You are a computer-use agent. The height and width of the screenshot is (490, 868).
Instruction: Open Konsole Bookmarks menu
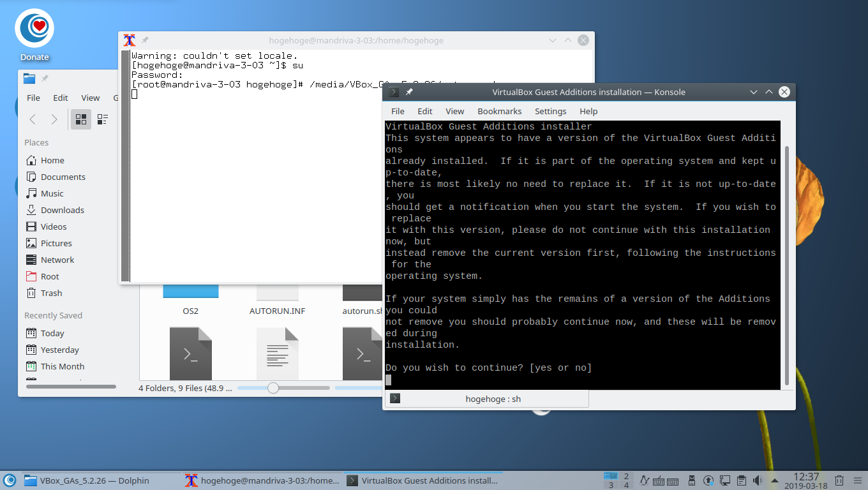pyautogui.click(x=500, y=111)
